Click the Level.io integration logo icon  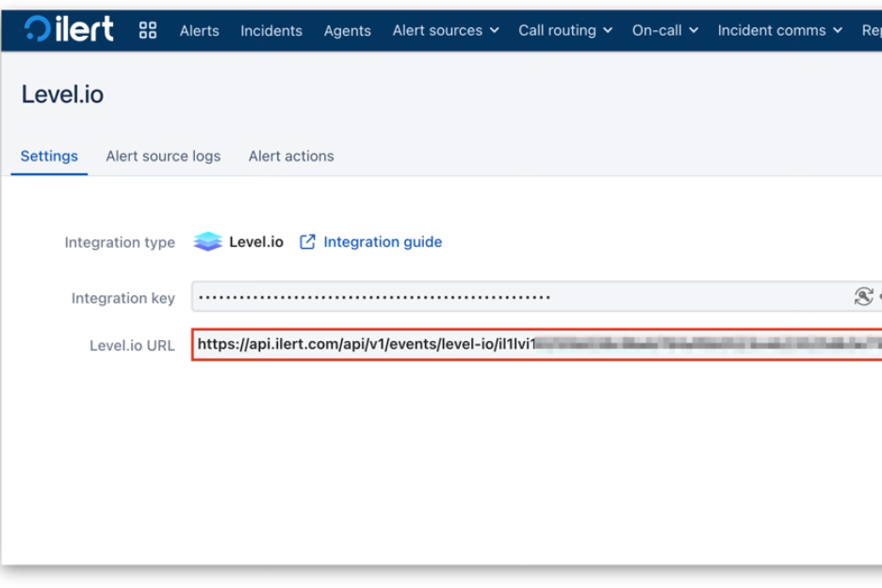pos(207,242)
